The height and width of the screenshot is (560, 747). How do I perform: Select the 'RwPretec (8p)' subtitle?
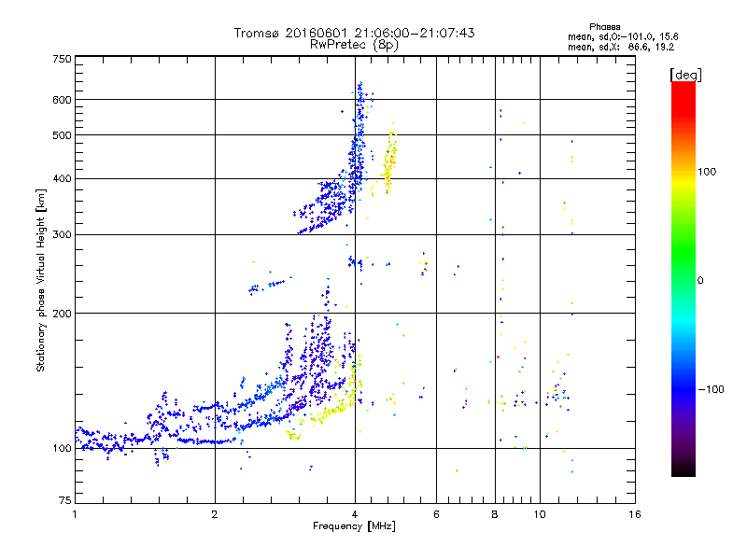coord(354,45)
